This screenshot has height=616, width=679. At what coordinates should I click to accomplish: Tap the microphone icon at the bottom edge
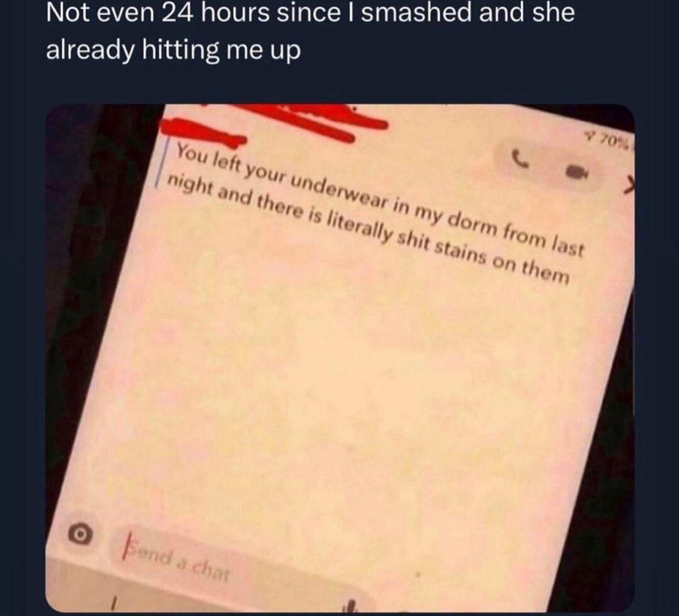click(352, 606)
